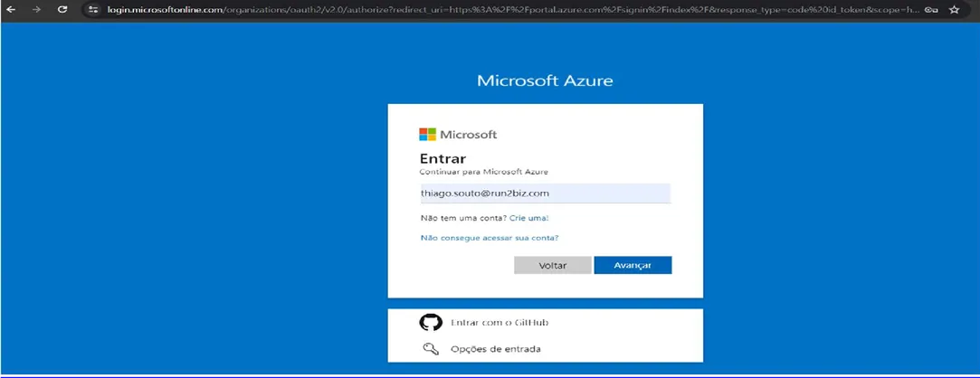
Task: Open site information icon in address bar
Action: coord(94,10)
